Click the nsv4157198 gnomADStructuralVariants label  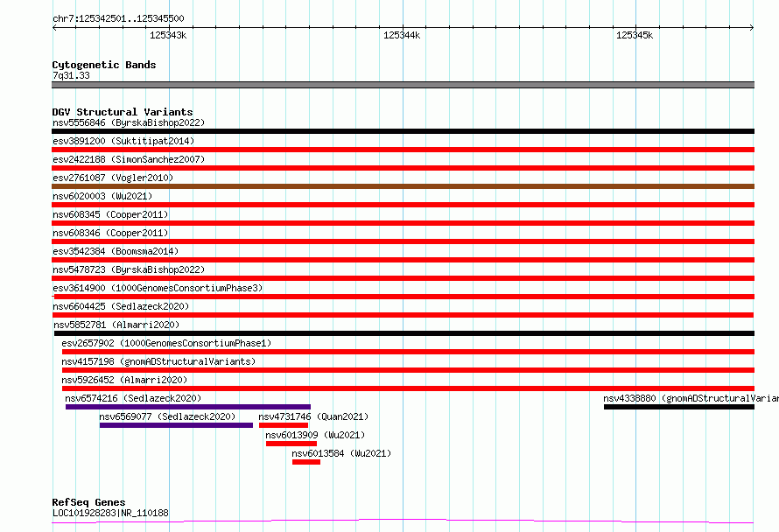[x=158, y=361]
